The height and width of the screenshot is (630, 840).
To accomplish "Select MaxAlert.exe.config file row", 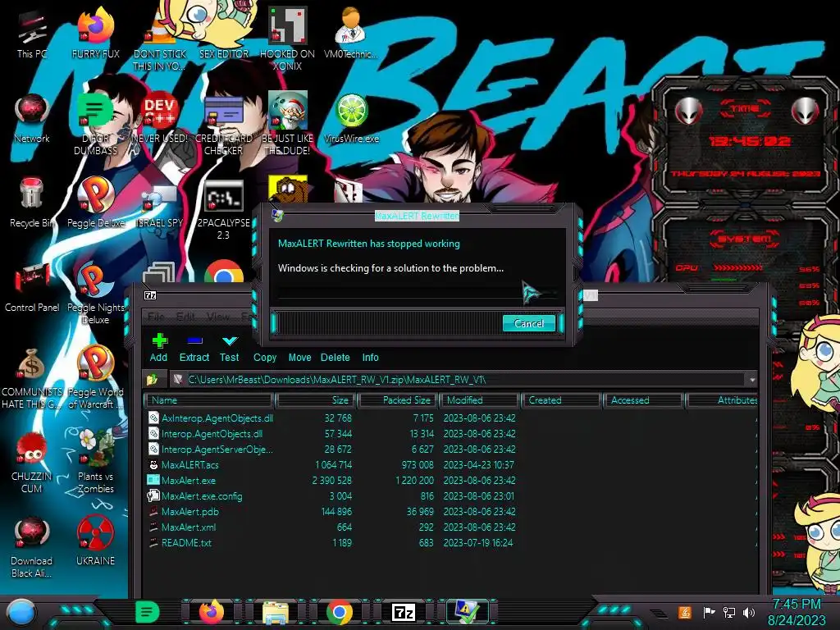I will (x=202, y=496).
